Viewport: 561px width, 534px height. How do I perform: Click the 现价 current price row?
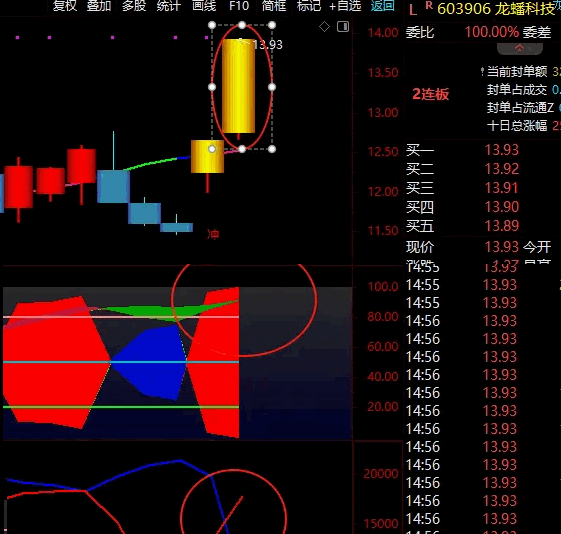click(462, 247)
